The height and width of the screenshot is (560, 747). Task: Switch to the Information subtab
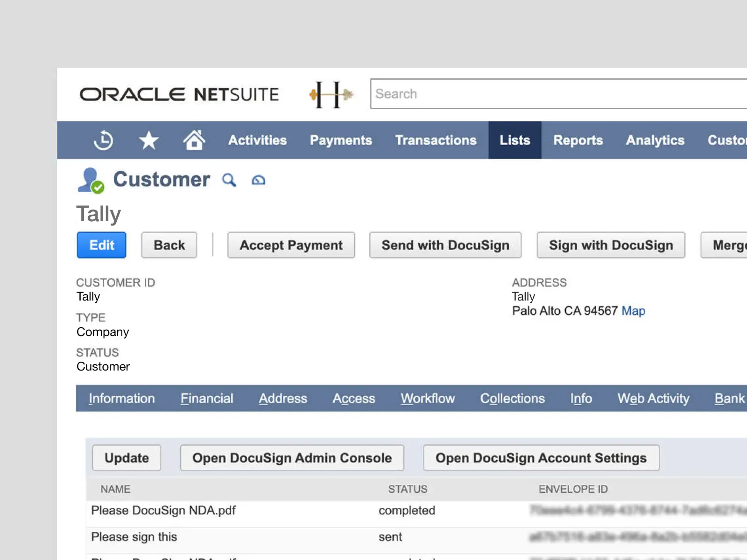coord(122,398)
